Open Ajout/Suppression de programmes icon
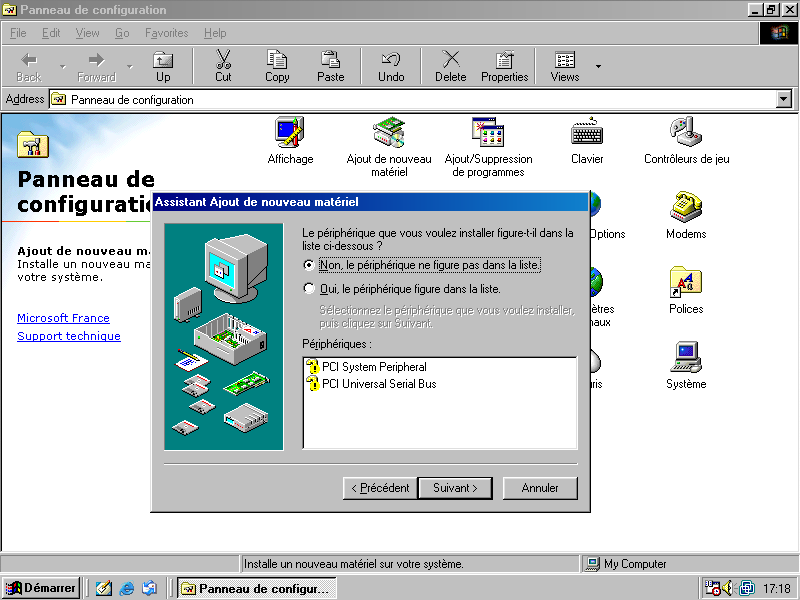Image resolution: width=800 pixels, height=600 pixels. coord(488,147)
